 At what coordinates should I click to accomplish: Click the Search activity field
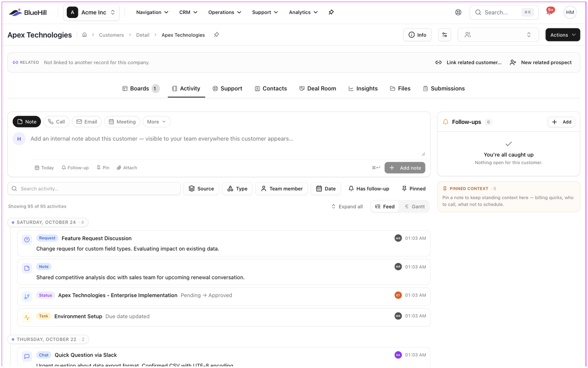coord(94,188)
